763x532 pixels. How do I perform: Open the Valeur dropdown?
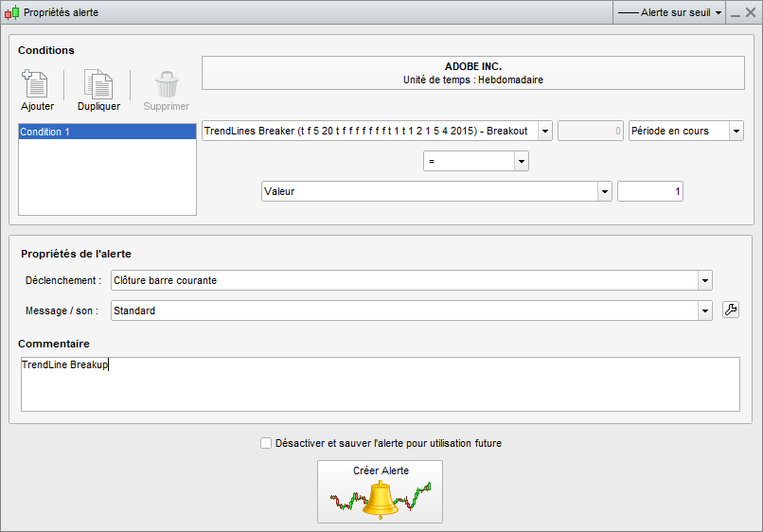[604, 191]
